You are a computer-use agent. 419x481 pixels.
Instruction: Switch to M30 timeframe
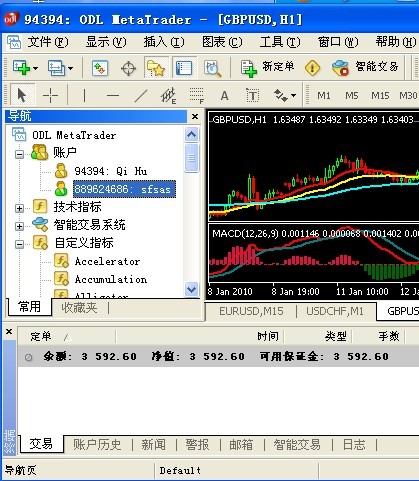click(408, 96)
